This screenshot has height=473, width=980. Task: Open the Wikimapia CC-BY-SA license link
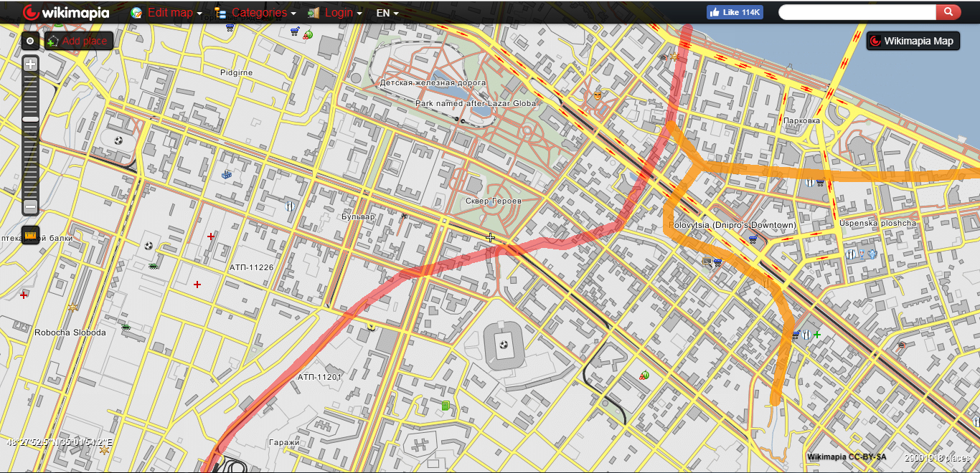pos(847,457)
